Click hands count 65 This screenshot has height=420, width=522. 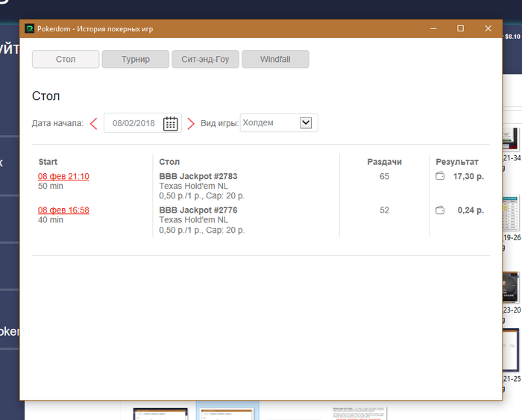coord(384,176)
